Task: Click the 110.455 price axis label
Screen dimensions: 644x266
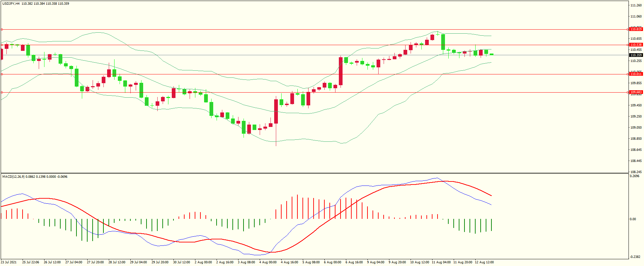Action: pos(636,50)
